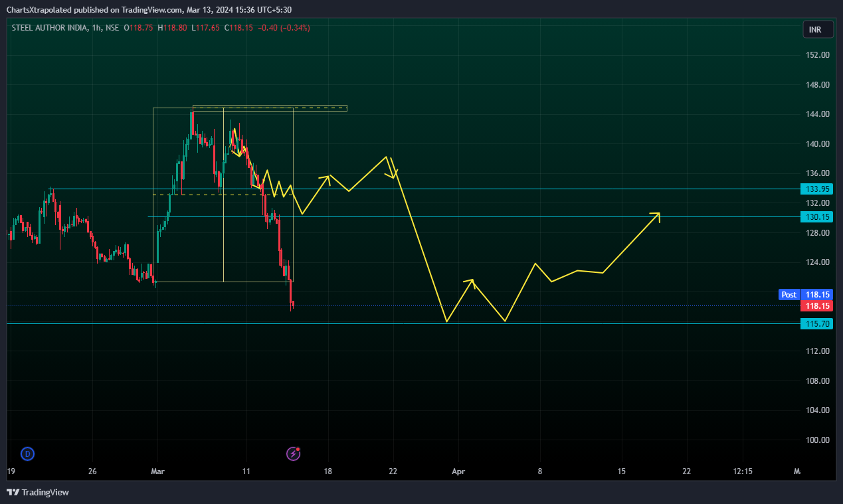Click the red 118.15 last price label
This screenshot has width=843, height=504.
(816, 306)
